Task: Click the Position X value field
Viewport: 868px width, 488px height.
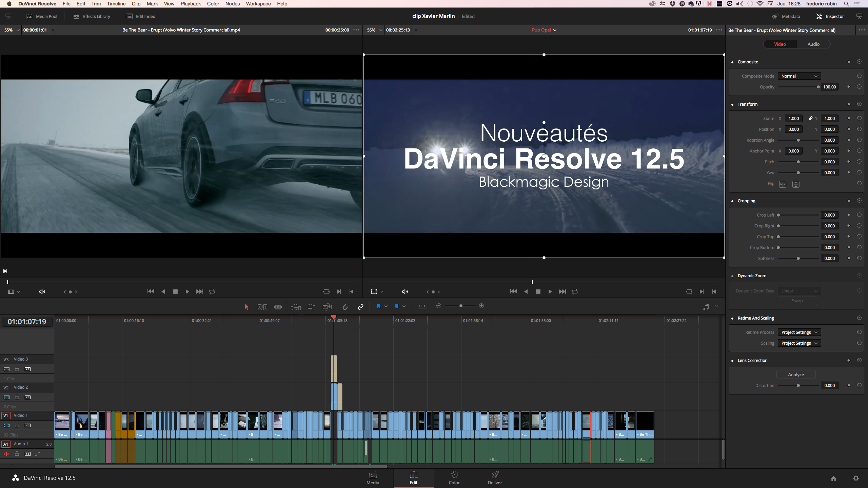Action: (x=793, y=129)
